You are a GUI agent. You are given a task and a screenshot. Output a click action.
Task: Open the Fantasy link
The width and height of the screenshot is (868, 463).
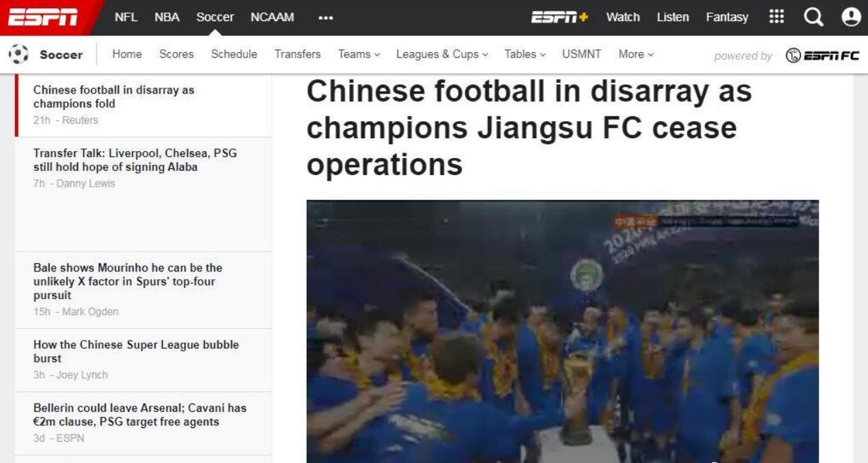pyautogui.click(x=727, y=17)
